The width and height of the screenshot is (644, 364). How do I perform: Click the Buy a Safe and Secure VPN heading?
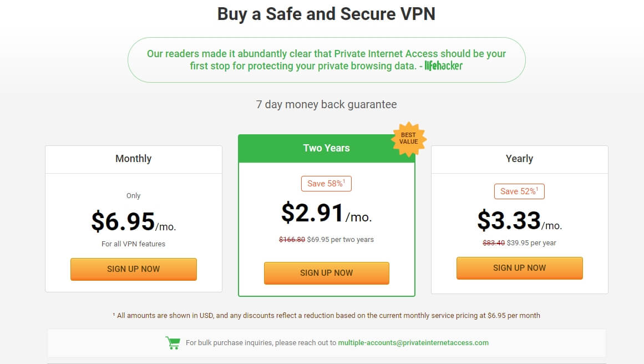point(327,14)
